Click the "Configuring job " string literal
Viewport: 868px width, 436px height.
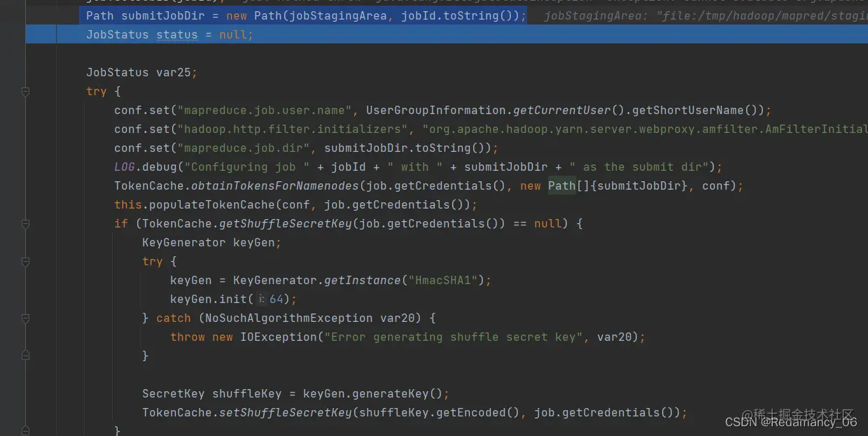246,167
